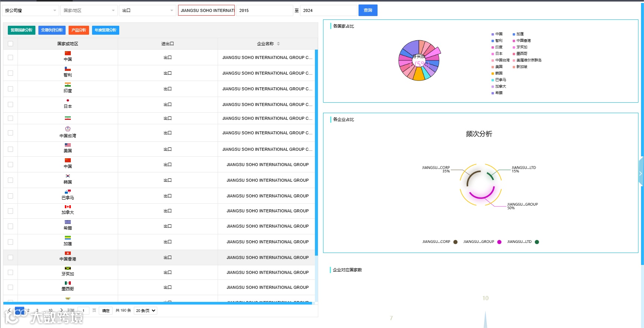Click the JIANGSU...GROUP 50% chart label
This screenshot has width=644, height=328.
(523, 206)
